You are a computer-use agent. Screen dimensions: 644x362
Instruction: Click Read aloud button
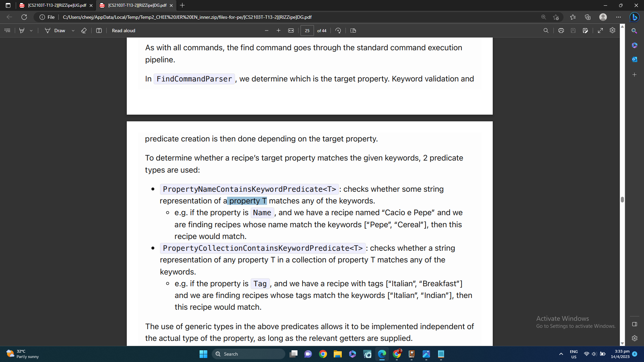123,31
